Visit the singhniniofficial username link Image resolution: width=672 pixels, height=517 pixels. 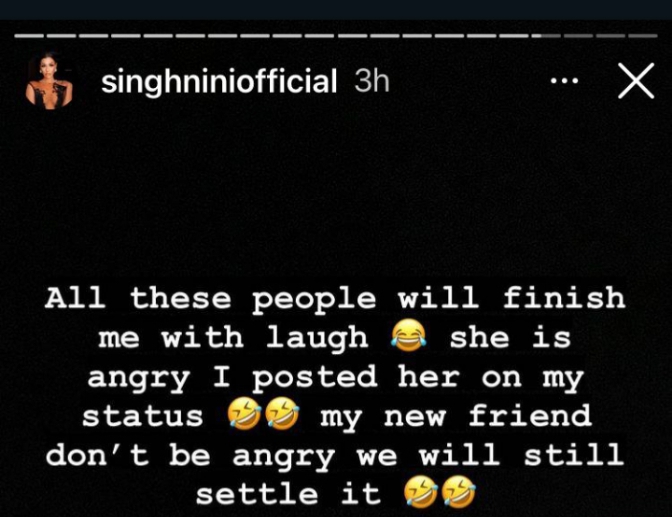tap(219, 81)
